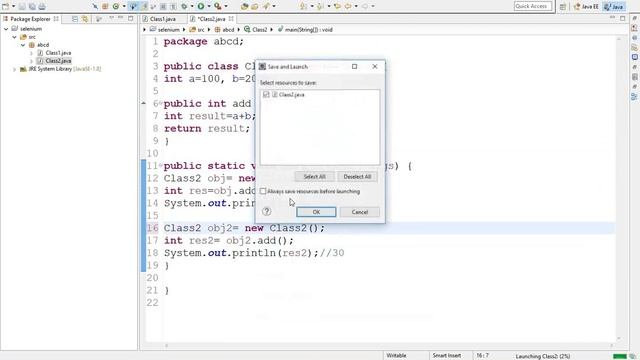This screenshot has height=360, width=640.
Task: Minimize the editor area
Action: (612, 18)
